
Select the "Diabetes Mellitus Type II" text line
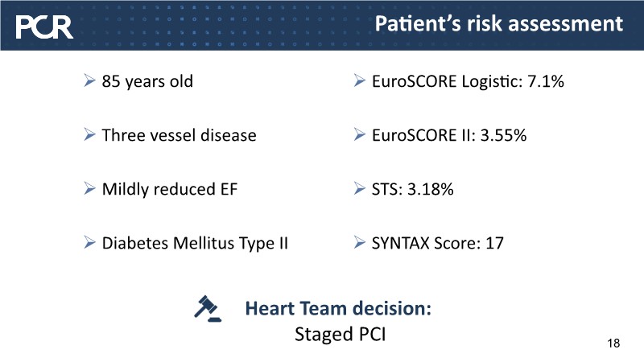tap(195, 243)
